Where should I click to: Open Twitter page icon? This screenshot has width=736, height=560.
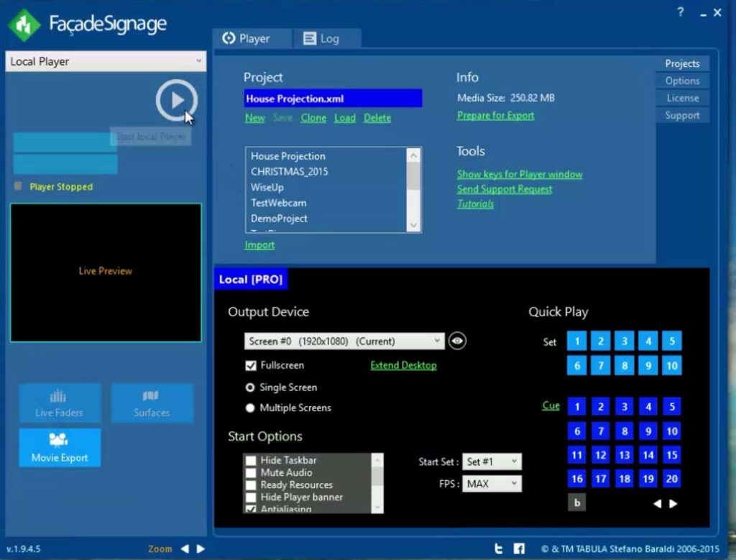[499, 548]
